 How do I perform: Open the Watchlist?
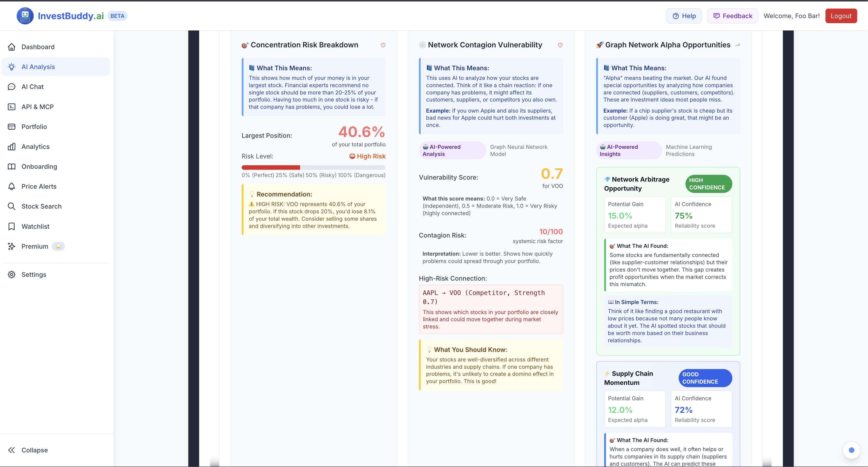tap(35, 226)
